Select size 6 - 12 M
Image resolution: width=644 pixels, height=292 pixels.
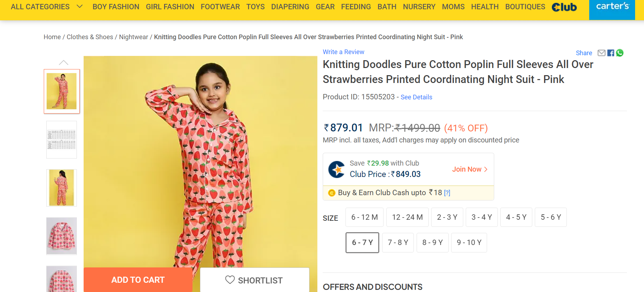point(364,217)
